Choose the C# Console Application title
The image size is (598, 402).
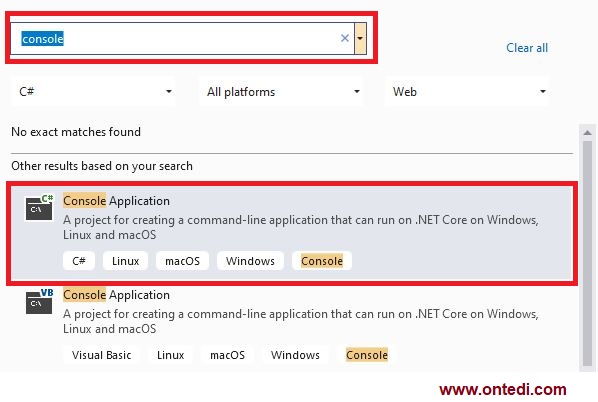(x=116, y=201)
